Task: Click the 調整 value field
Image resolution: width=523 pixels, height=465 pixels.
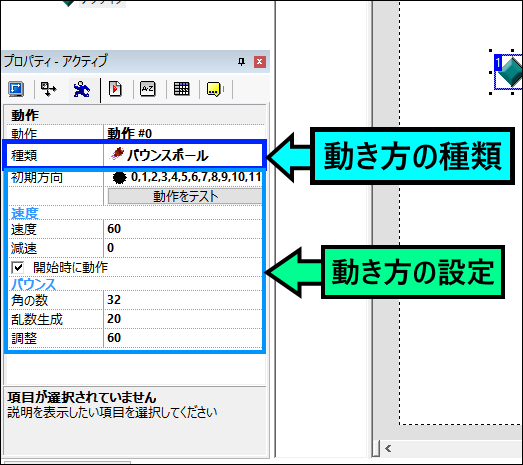Action: tap(183, 338)
